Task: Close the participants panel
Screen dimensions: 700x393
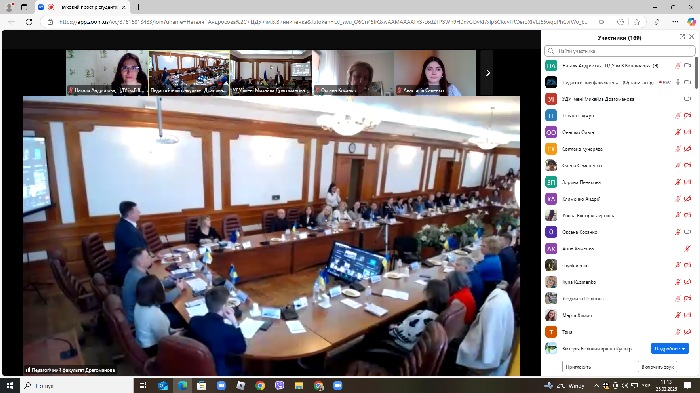Action: 692,37
